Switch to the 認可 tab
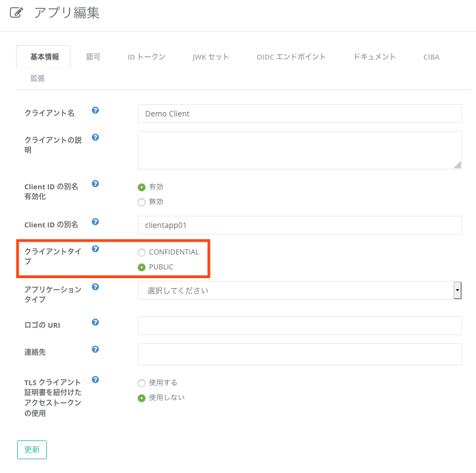Viewport: 476px width, 473px height. coord(93,57)
